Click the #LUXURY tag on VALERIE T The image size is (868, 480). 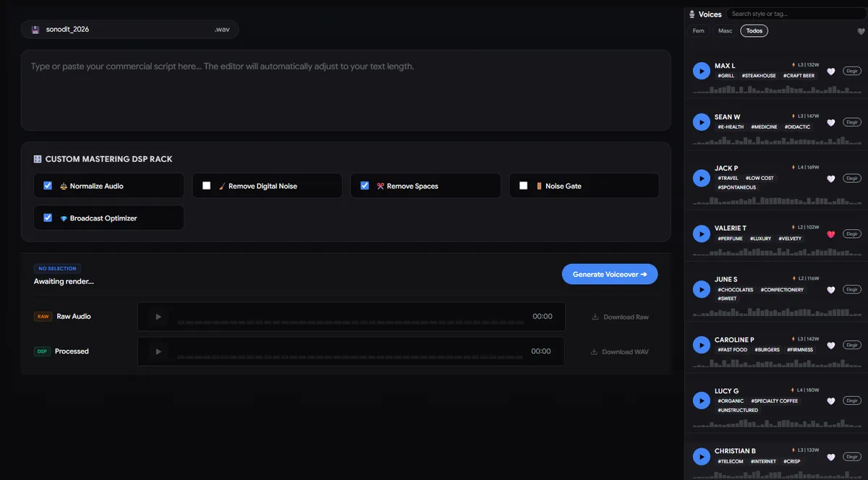click(760, 238)
